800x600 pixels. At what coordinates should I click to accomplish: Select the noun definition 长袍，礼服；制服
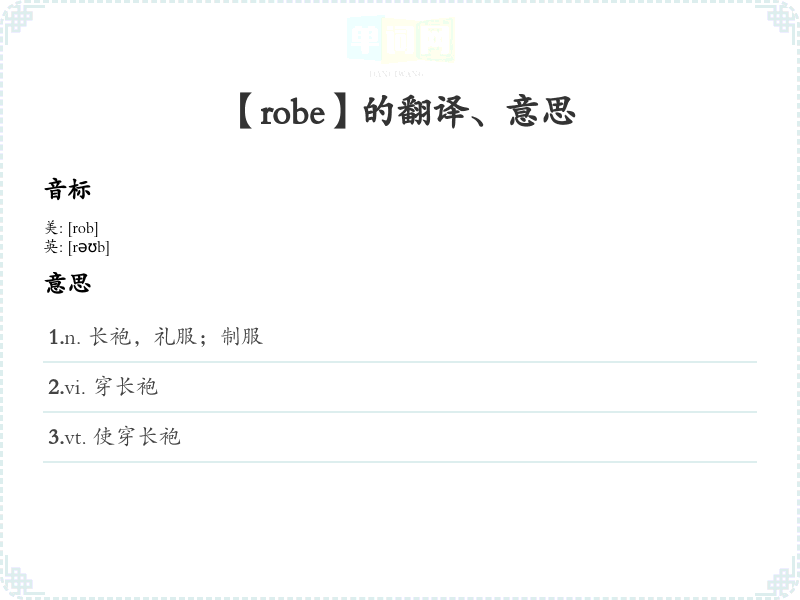pos(176,337)
